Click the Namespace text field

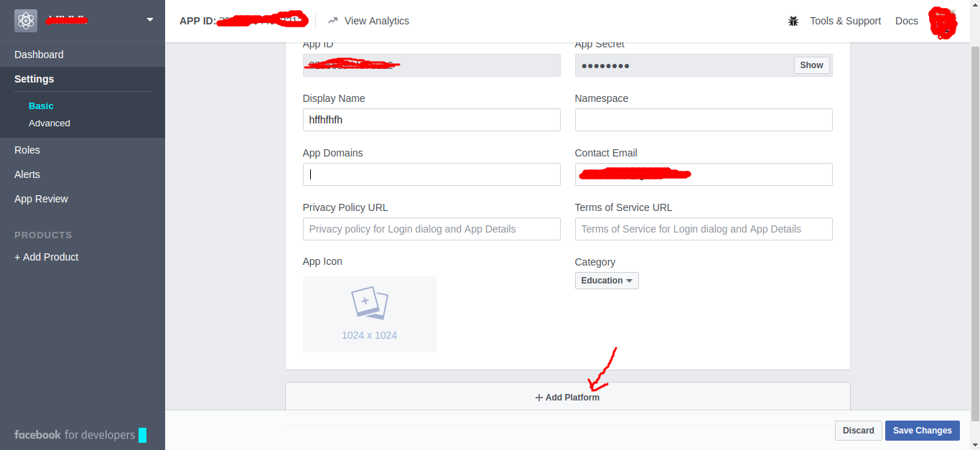coord(704,120)
